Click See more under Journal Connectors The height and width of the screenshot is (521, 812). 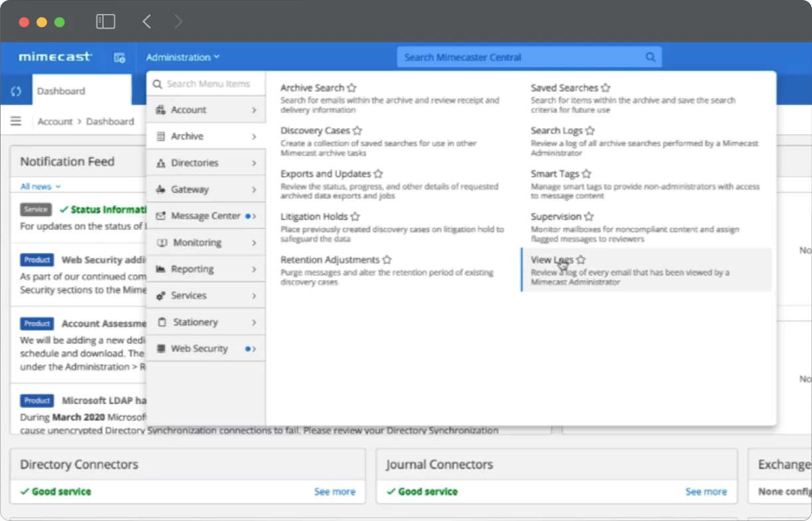(706, 492)
